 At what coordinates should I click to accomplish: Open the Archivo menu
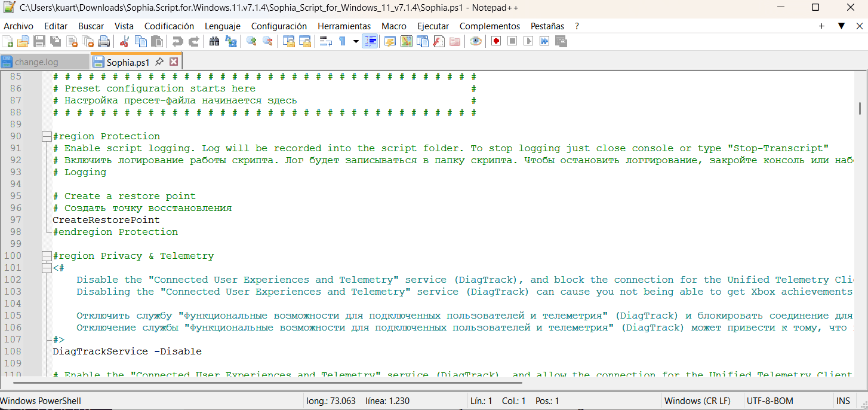[19, 26]
